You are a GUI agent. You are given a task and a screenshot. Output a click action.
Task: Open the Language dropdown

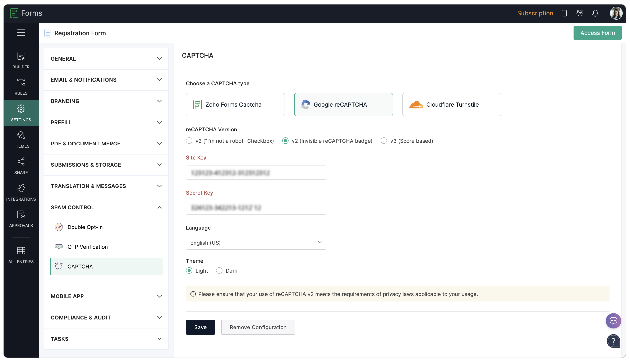click(x=256, y=243)
